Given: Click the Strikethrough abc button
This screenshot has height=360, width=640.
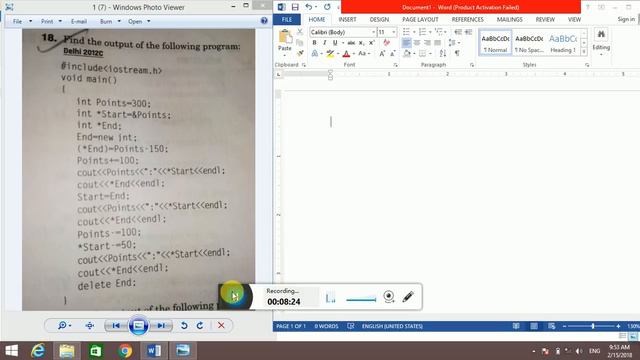Looking at the screenshot, I should pyautogui.click(x=351, y=43).
